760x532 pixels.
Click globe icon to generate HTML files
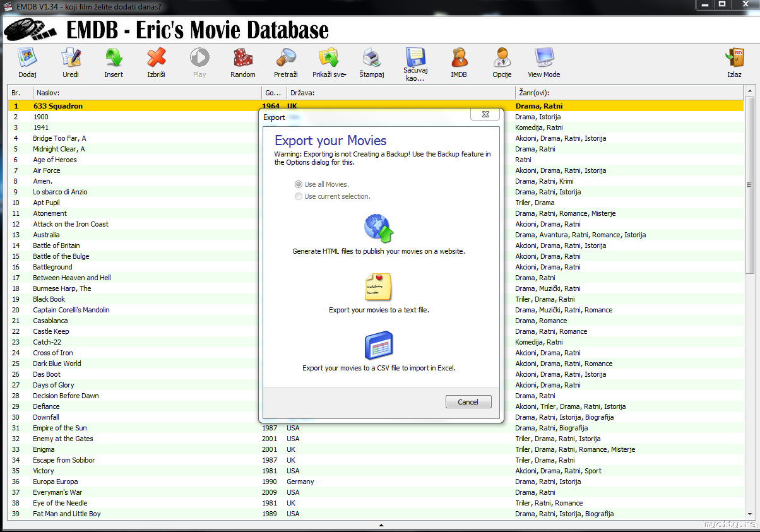tap(379, 228)
